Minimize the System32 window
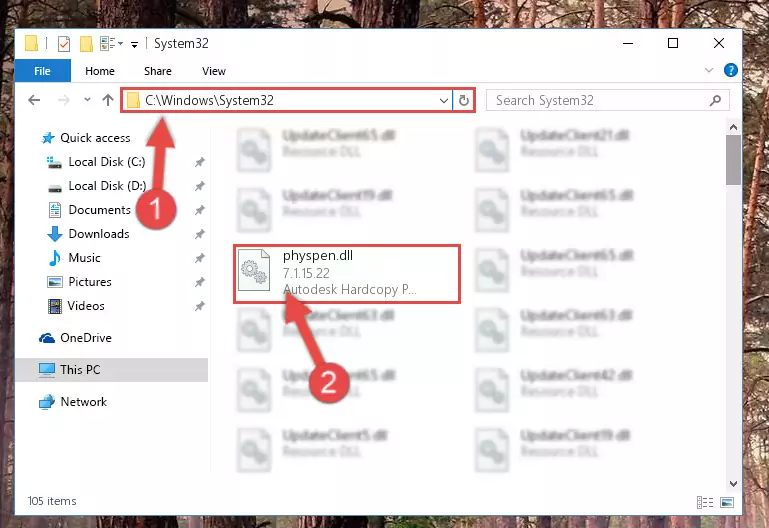Image resolution: width=769 pixels, height=528 pixels. point(628,43)
